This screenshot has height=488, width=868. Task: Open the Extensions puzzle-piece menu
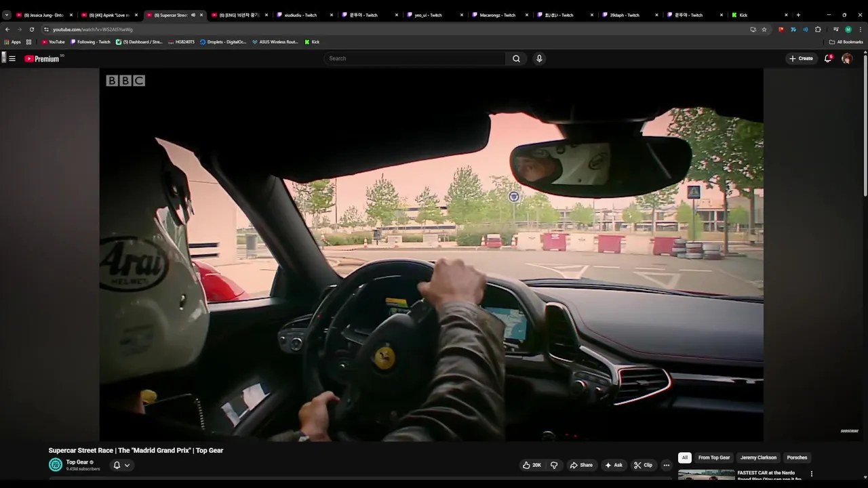818,29
